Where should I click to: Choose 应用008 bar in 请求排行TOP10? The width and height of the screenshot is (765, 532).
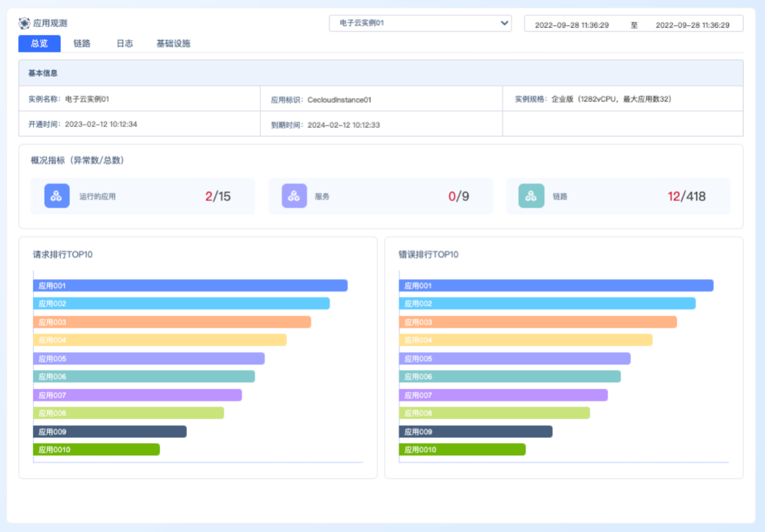129,413
